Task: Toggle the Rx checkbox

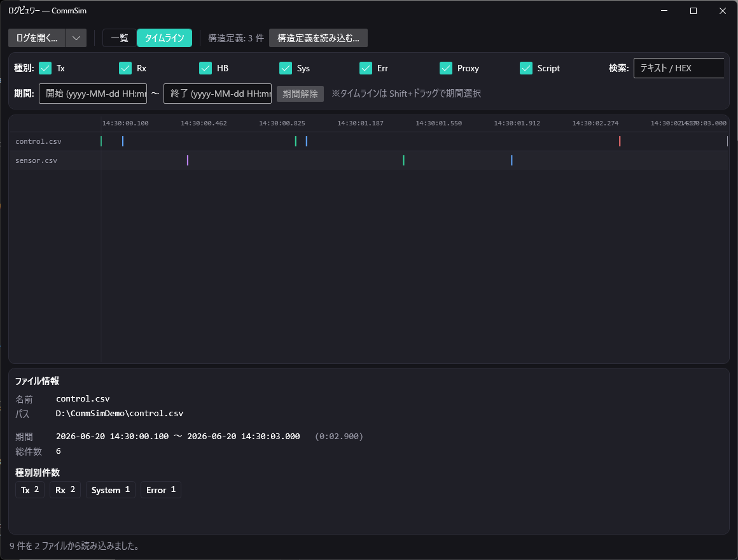Action: (125, 68)
